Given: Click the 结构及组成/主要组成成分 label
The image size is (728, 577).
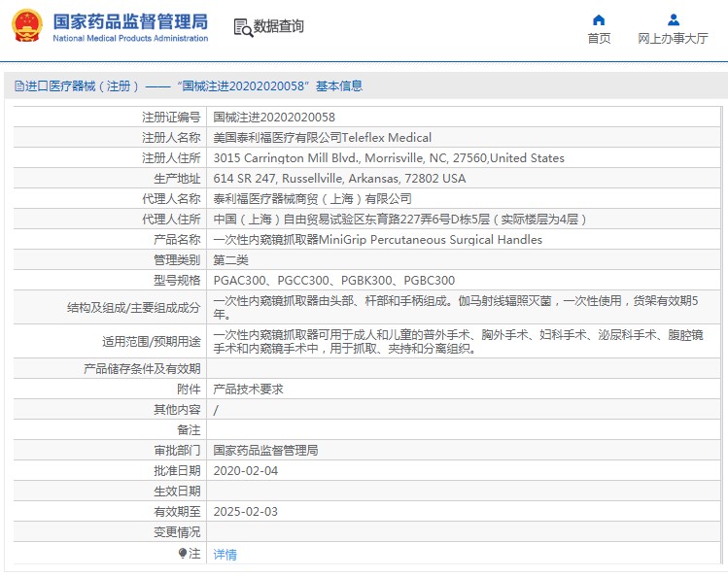Looking at the screenshot, I should point(134,308).
